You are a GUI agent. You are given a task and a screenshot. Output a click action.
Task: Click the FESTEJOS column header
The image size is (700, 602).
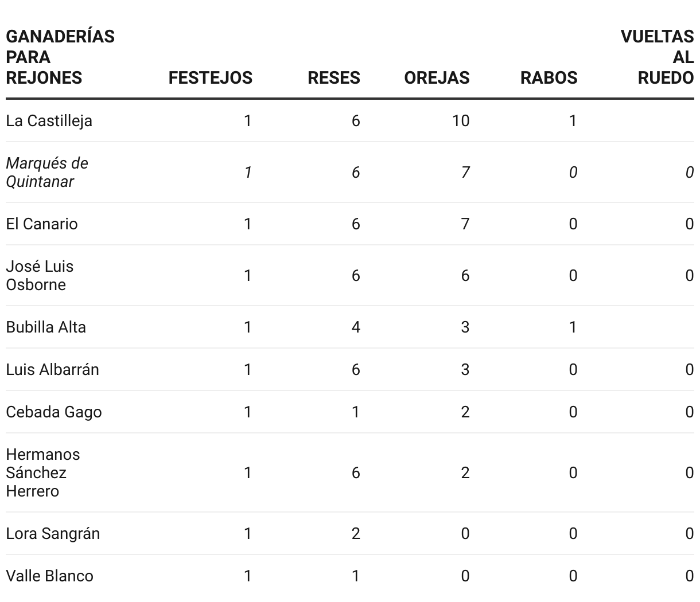211,78
